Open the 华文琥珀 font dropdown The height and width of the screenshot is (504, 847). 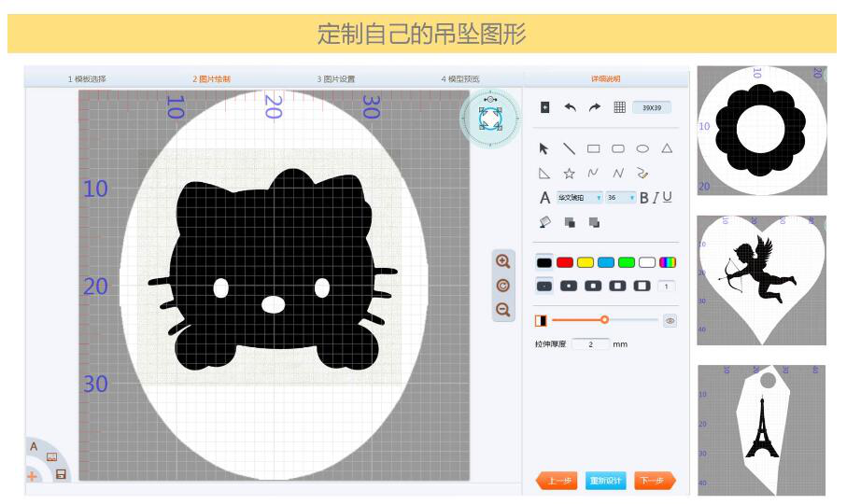(x=580, y=198)
